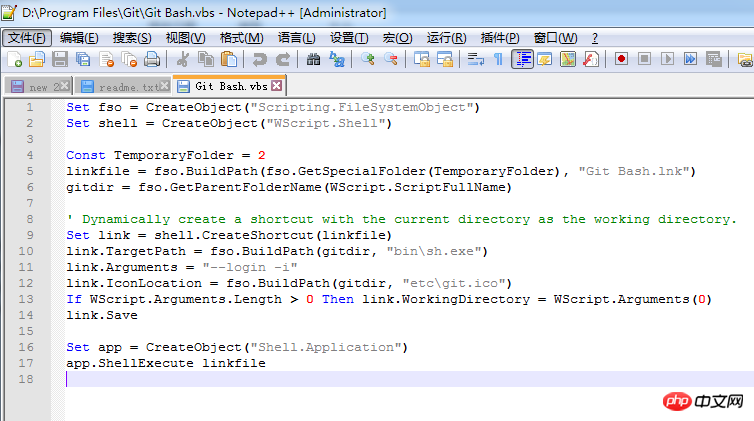
Task: Click line number 8 in margin
Action: (x=30, y=219)
